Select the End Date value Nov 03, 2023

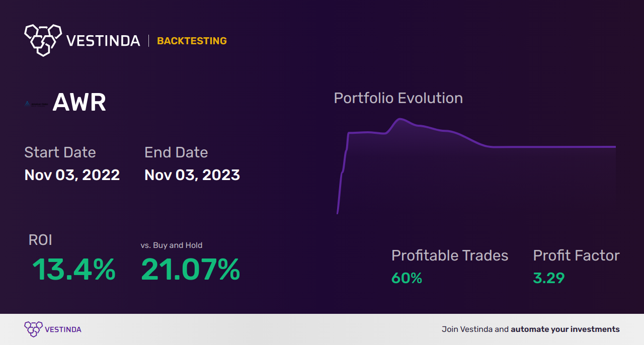[192, 175]
